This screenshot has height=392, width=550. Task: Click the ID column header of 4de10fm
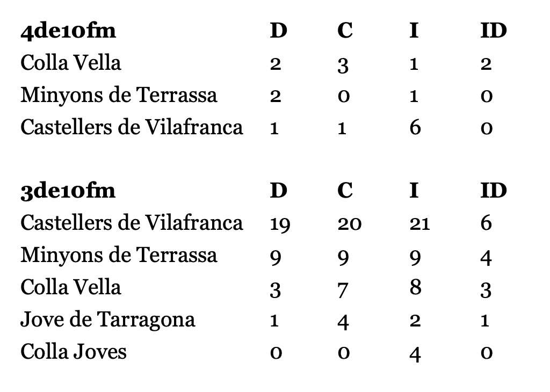(x=494, y=31)
